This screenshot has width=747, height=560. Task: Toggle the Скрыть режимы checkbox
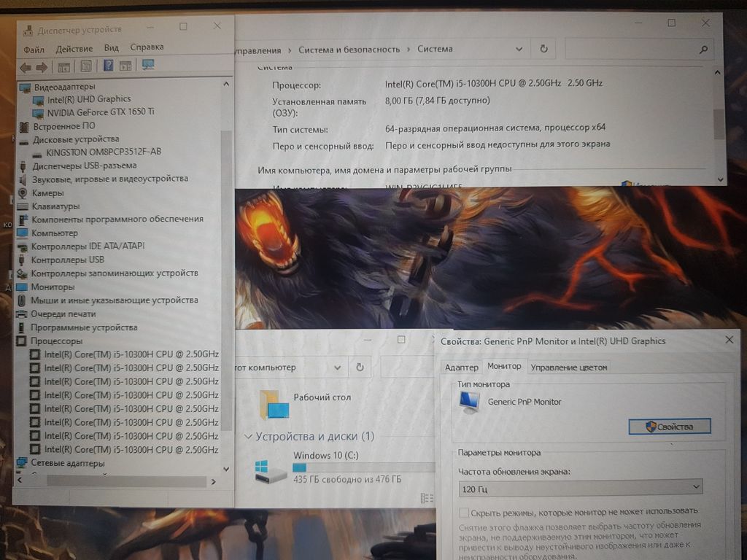(463, 513)
